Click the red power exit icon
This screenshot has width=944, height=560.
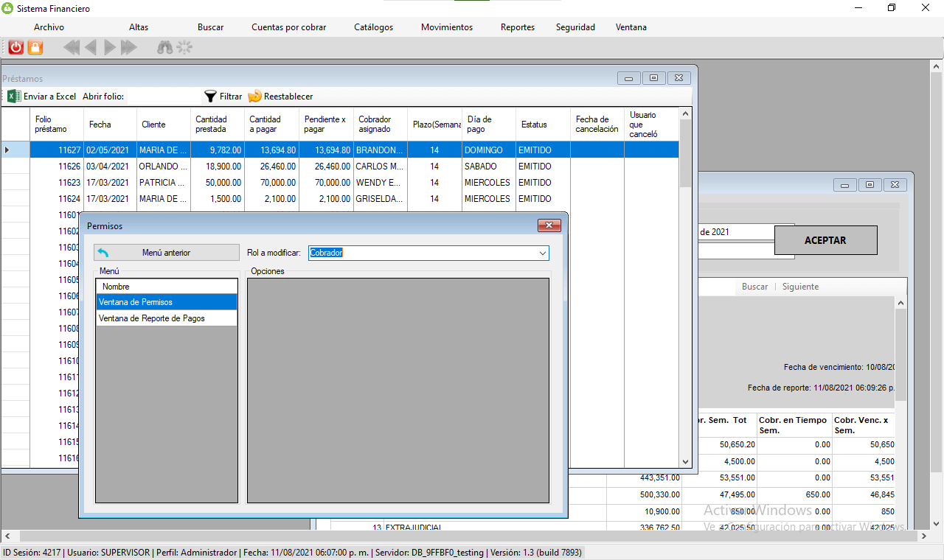[16, 47]
